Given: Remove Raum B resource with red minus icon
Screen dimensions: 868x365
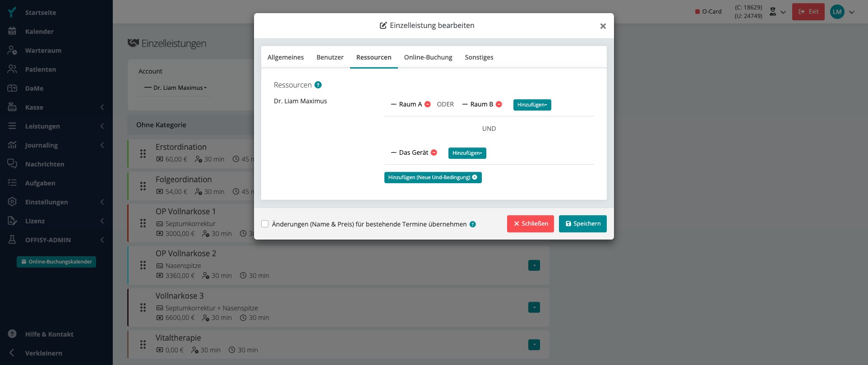Looking at the screenshot, I should coord(499,104).
